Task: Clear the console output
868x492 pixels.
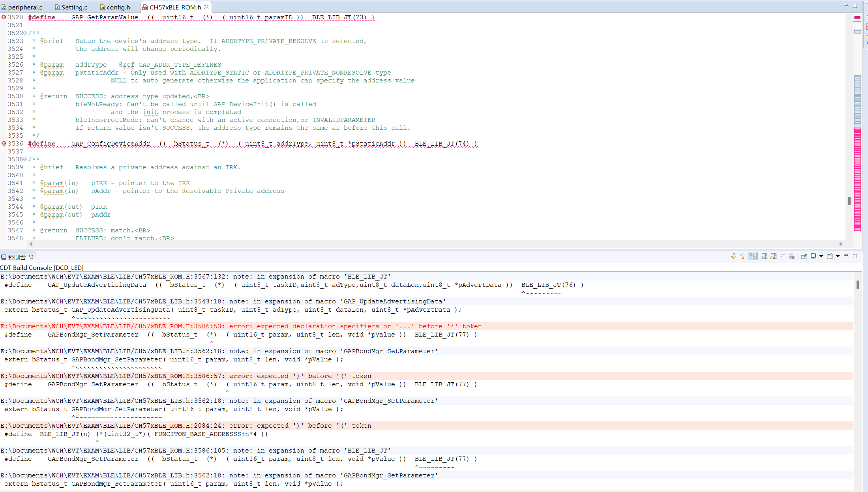Action: coord(791,256)
